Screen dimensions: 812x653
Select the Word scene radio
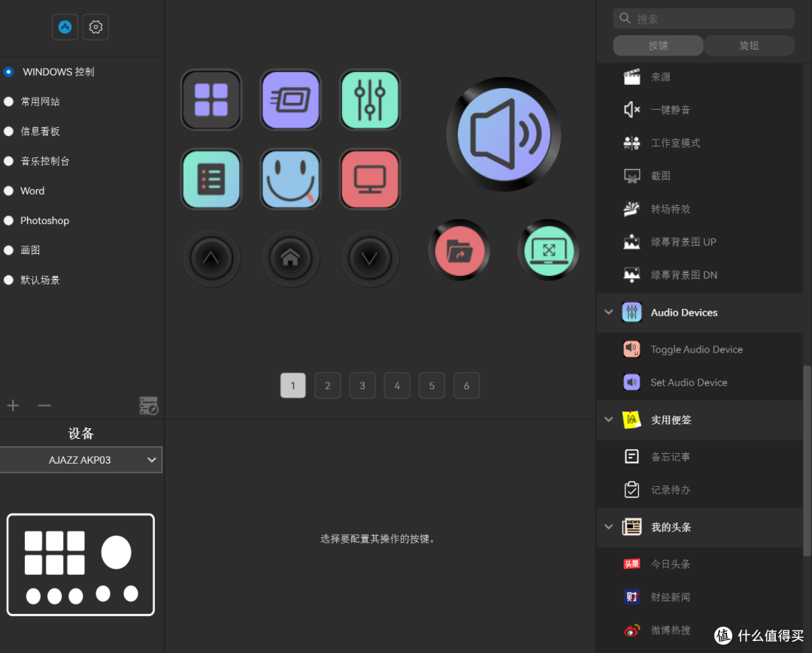tap(9, 191)
